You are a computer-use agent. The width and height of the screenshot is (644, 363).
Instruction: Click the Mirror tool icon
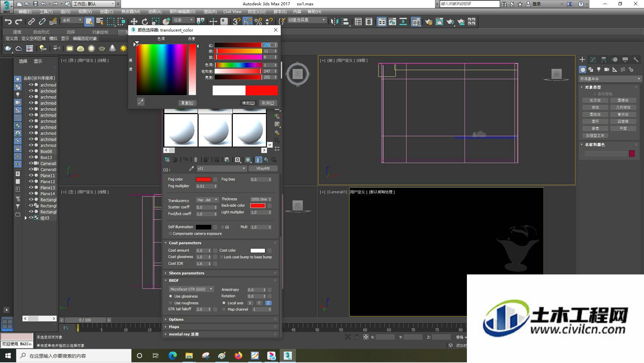click(x=334, y=22)
